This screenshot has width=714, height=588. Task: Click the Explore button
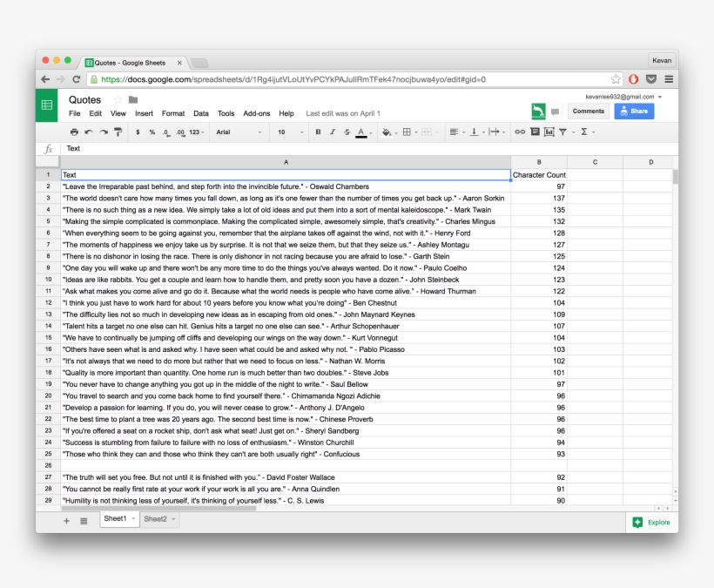click(651, 523)
